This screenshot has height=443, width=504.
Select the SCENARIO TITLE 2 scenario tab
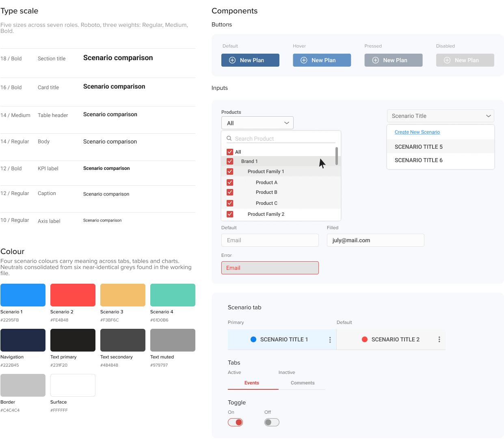[x=391, y=339]
